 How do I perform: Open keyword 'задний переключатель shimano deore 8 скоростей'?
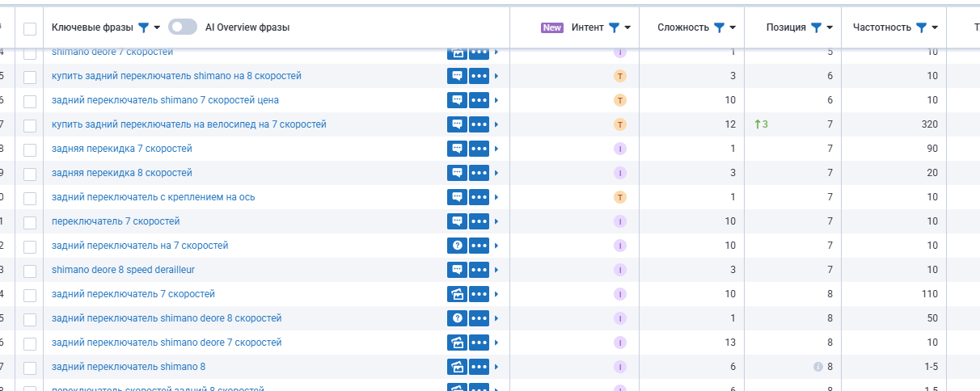pyautogui.click(x=167, y=318)
